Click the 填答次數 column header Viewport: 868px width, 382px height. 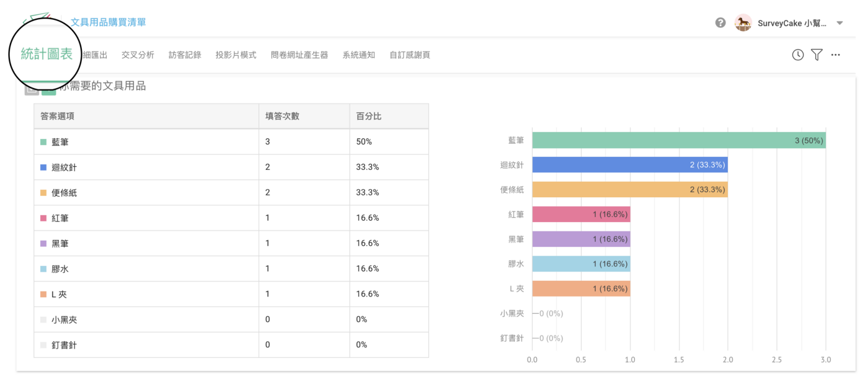[x=282, y=116]
